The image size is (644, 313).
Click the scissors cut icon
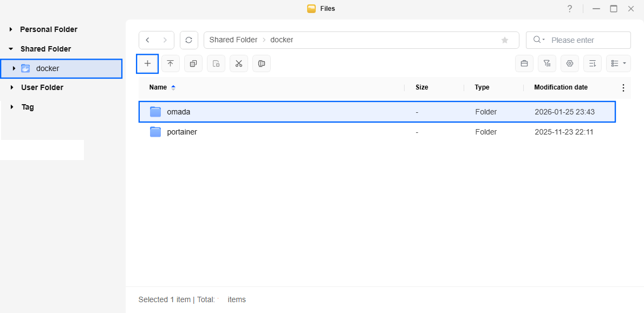(238, 63)
